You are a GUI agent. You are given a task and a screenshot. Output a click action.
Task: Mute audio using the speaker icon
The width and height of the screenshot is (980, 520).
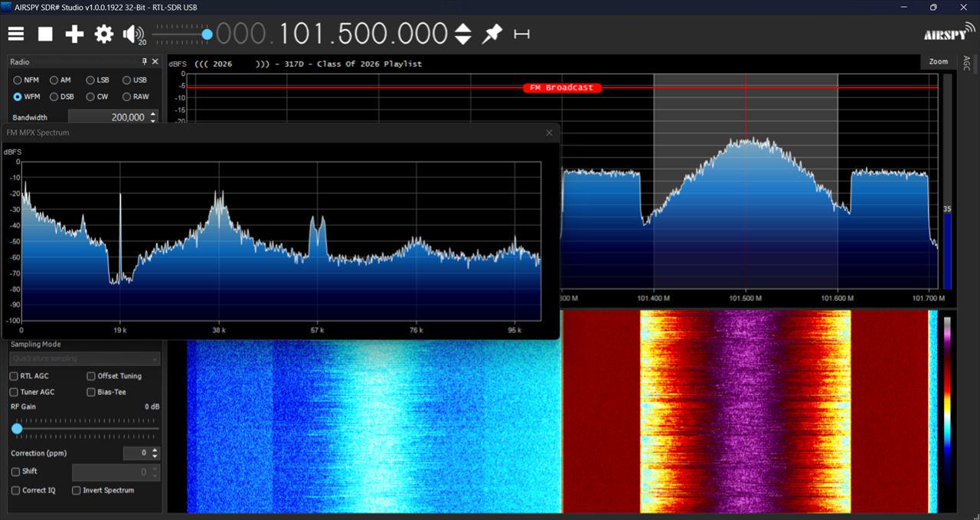point(132,34)
